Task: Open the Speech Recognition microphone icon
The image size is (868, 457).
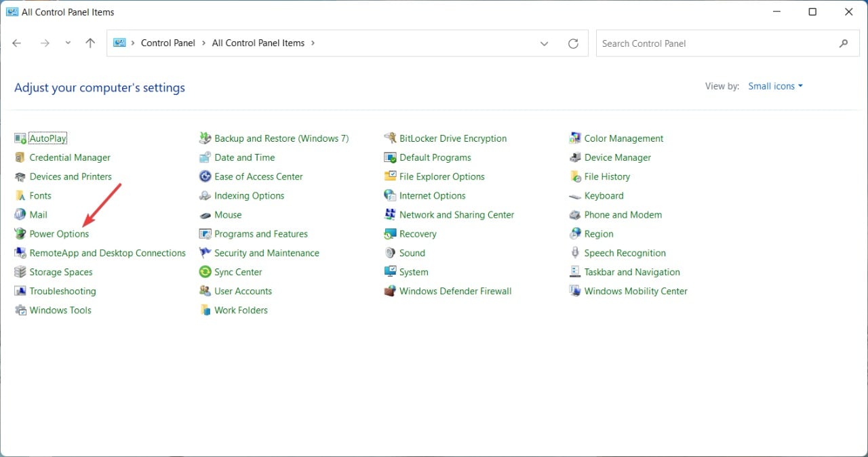Action: tap(575, 253)
